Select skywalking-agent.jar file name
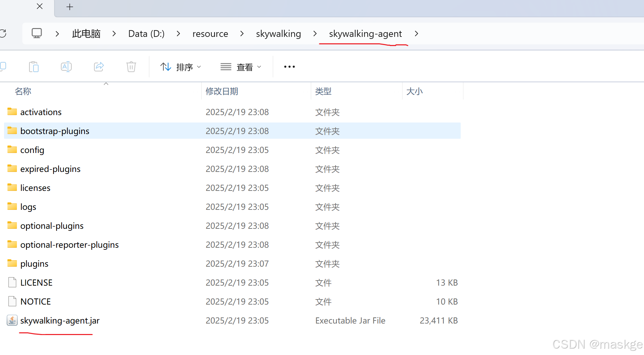This screenshot has width=644, height=355. click(60, 320)
